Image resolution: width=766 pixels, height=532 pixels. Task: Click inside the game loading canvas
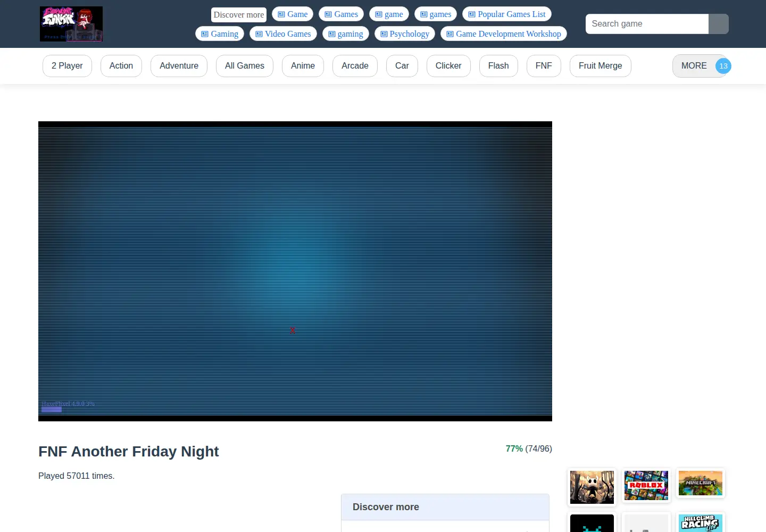pos(295,271)
